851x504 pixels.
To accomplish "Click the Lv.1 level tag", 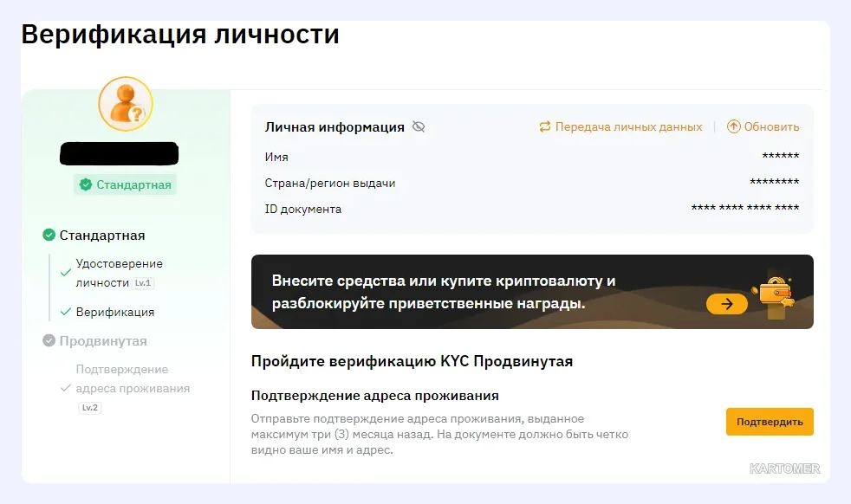I will [x=143, y=282].
